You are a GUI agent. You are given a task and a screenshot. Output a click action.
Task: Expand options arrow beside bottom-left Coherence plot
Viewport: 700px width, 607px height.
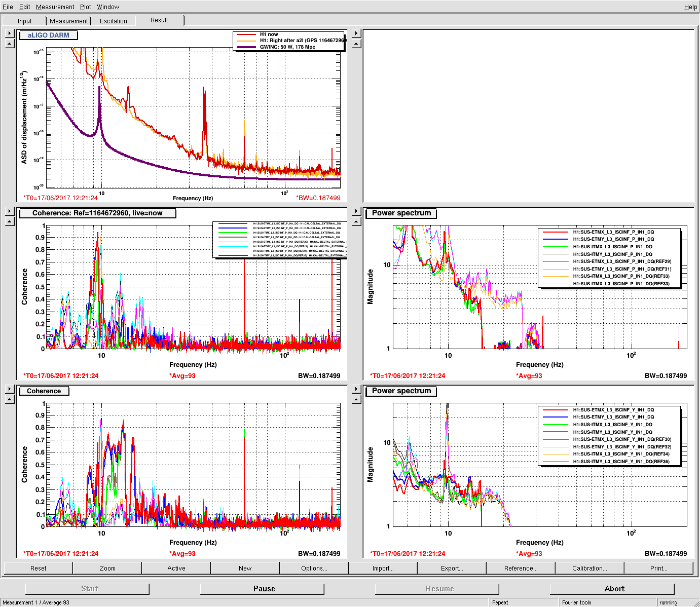click(x=9, y=389)
